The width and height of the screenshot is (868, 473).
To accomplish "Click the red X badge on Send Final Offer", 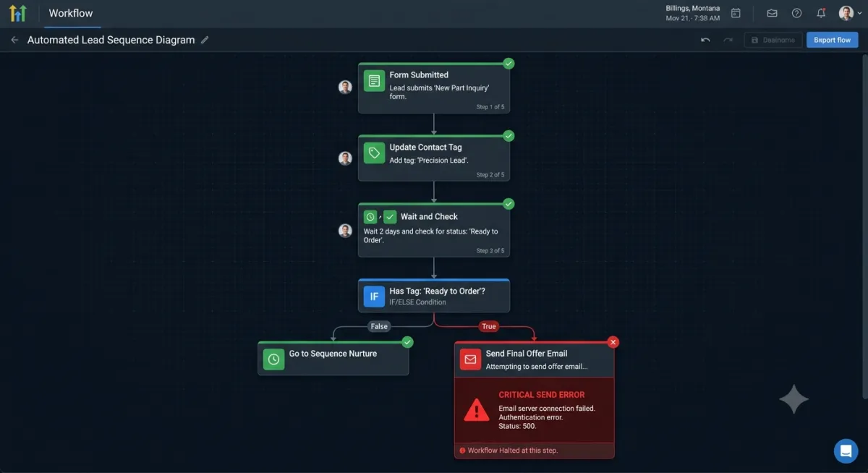I will pos(613,342).
